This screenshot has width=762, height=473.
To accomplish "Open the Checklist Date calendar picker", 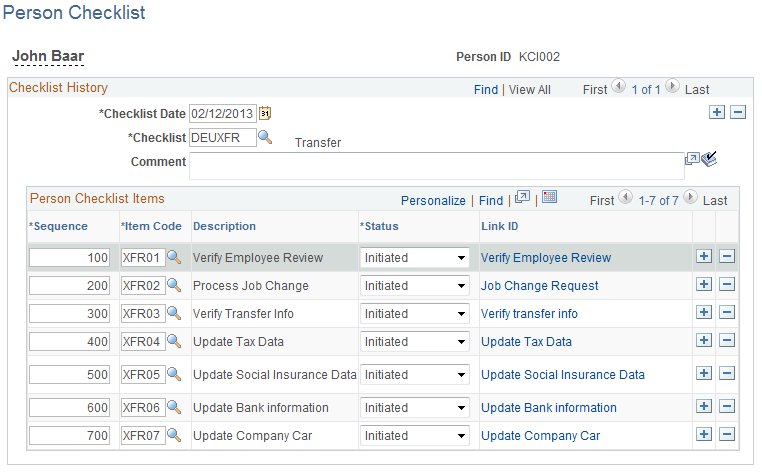I will coord(265,113).
